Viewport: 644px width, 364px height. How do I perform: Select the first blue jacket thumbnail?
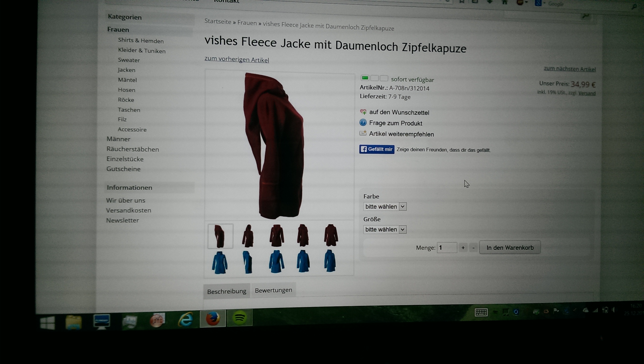pyautogui.click(x=220, y=262)
